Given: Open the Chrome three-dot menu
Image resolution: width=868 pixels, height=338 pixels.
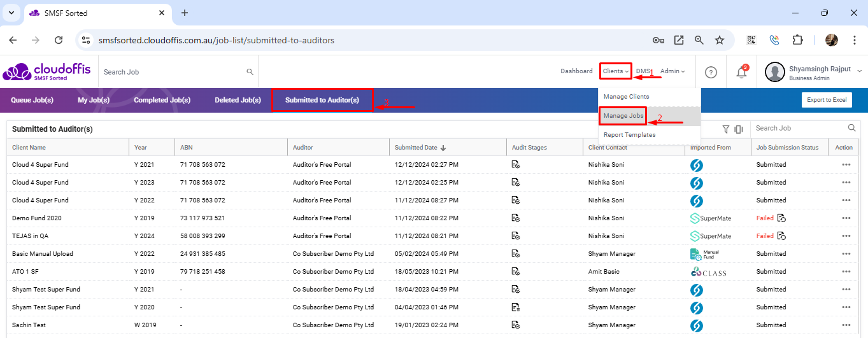Looking at the screenshot, I should coord(853,40).
